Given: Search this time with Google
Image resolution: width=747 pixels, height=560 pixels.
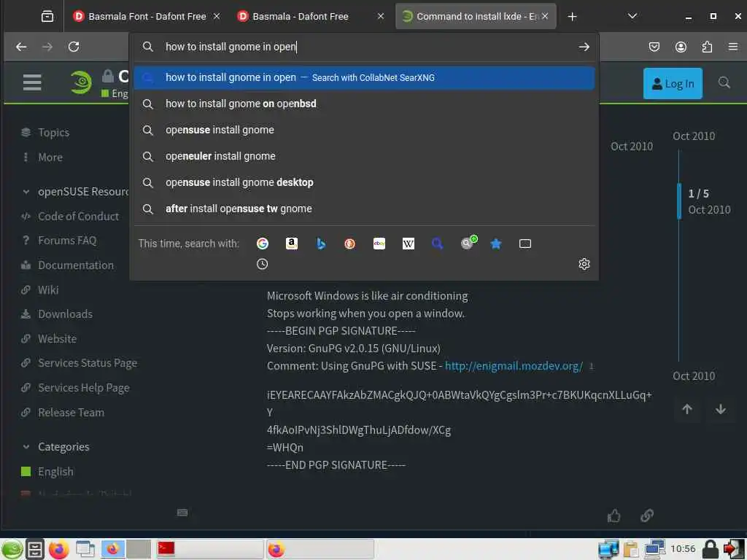Looking at the screenshot, I should [263, 244].
